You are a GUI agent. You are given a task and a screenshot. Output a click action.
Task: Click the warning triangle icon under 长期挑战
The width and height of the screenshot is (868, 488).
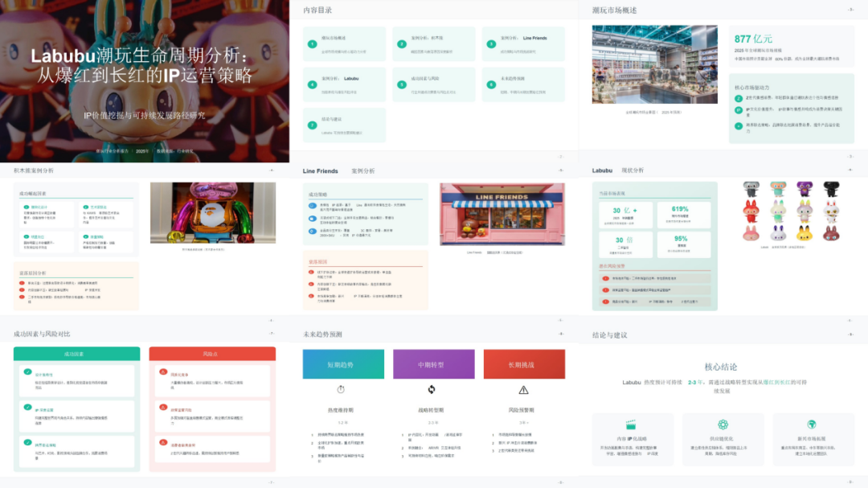pyautogui.click(x=523, y=390)
